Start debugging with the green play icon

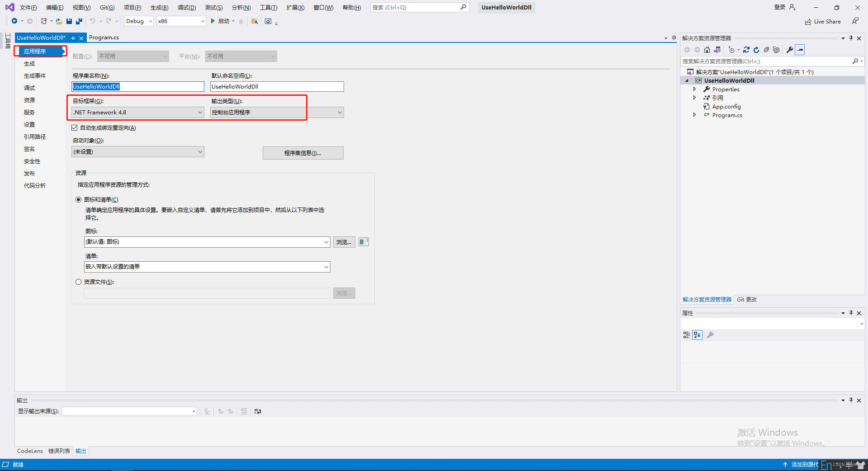click(213, 21)
